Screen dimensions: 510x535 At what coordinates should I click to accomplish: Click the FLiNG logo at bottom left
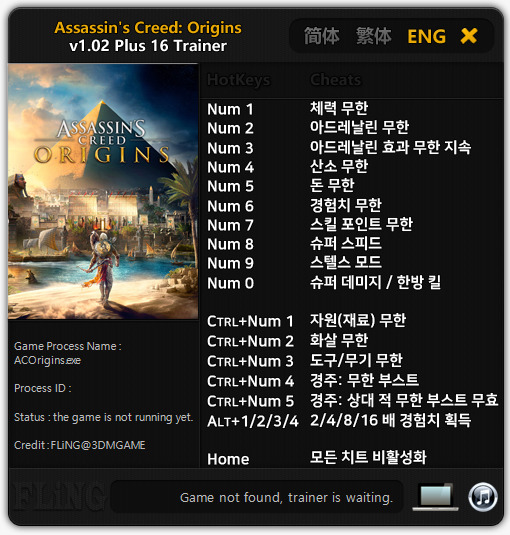pos(58,496)
